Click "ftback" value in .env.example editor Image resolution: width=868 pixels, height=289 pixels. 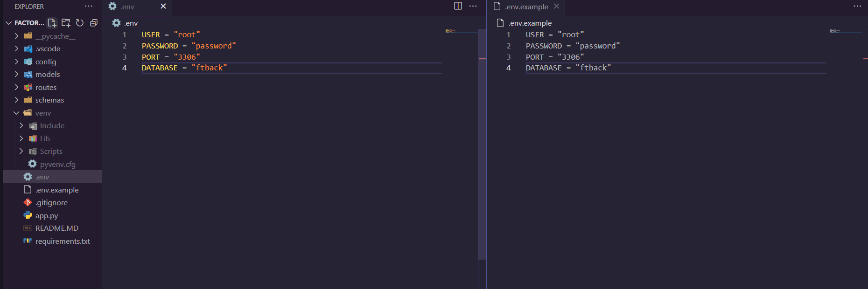(x=593, y=68)
